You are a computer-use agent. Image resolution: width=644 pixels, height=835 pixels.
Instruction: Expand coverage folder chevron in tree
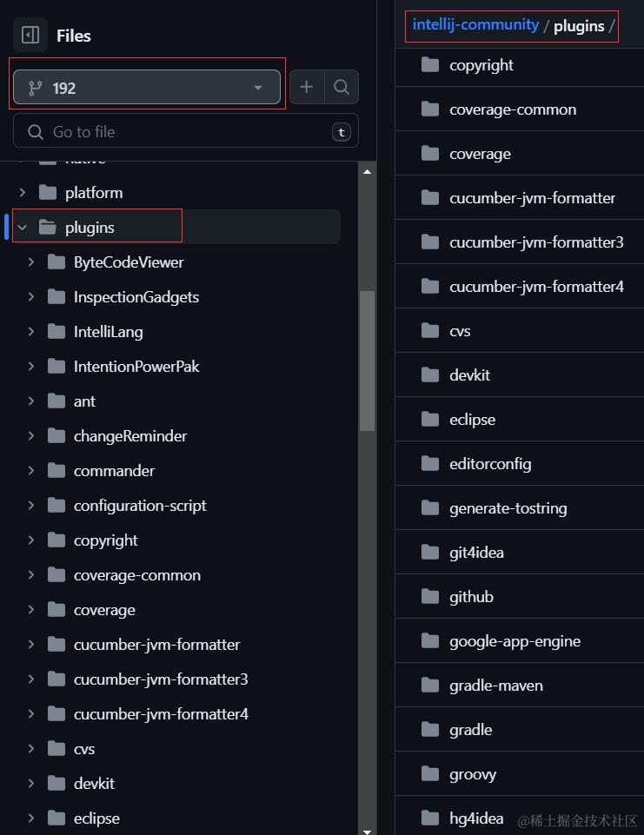pos(31,610)
